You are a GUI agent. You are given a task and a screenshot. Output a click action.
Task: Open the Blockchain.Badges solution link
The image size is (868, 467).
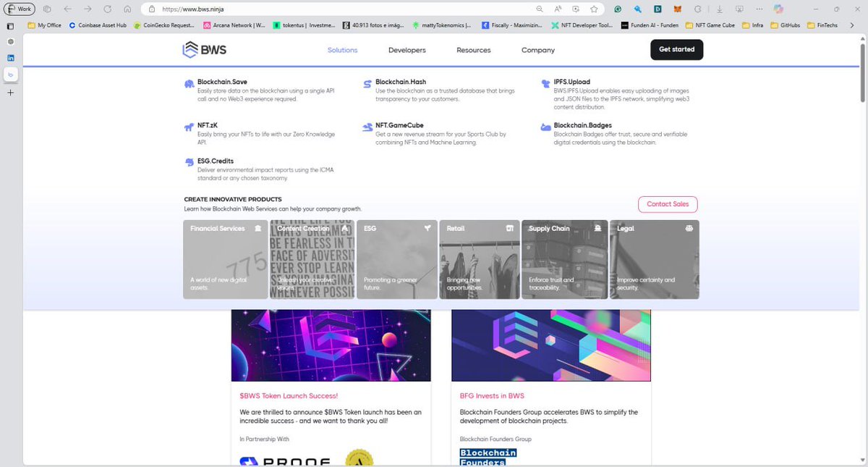click(x=583, y=125)
